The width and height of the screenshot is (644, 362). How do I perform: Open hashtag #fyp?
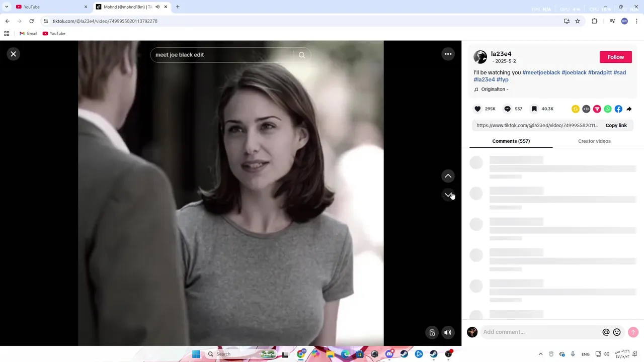502,79
